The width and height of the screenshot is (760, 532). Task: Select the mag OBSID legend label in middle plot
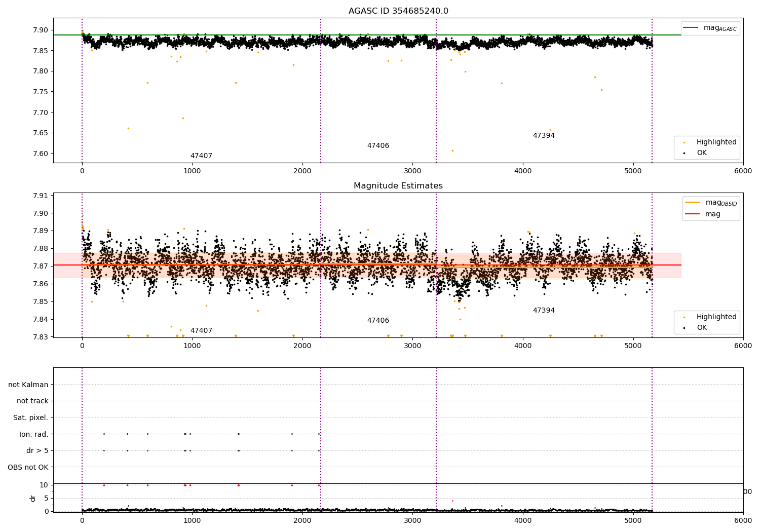click(721, 203)
